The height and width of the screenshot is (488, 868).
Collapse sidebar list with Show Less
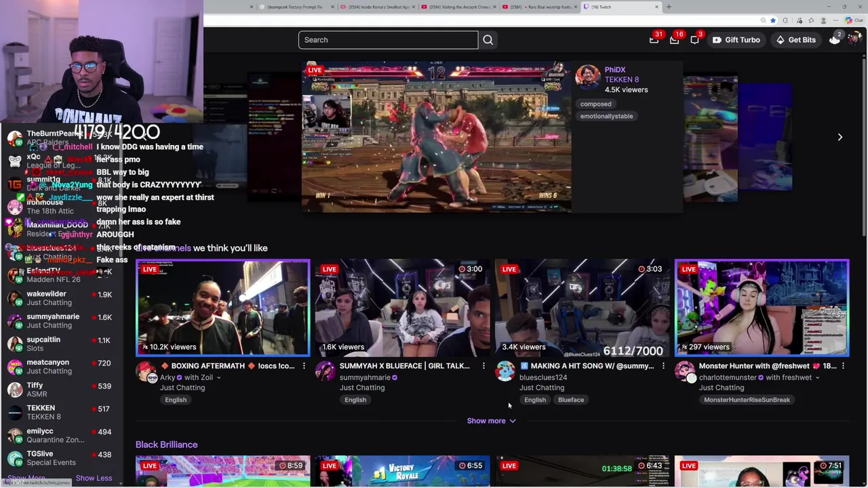click(x=94, y=478)
